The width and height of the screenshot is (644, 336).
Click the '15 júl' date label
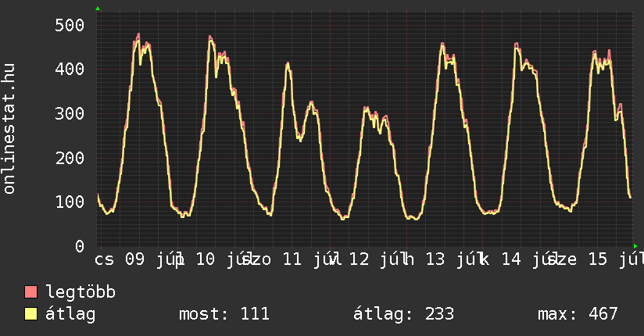(x=616, y=259)
